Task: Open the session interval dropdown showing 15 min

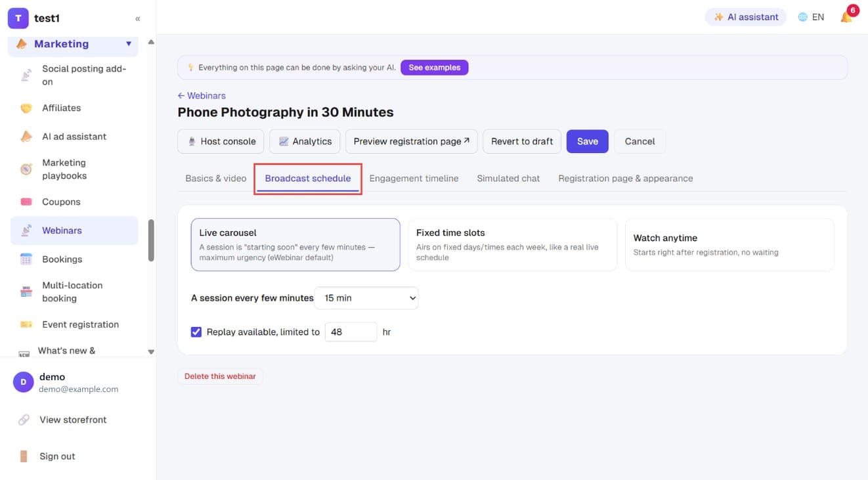Action: [366, 298]
